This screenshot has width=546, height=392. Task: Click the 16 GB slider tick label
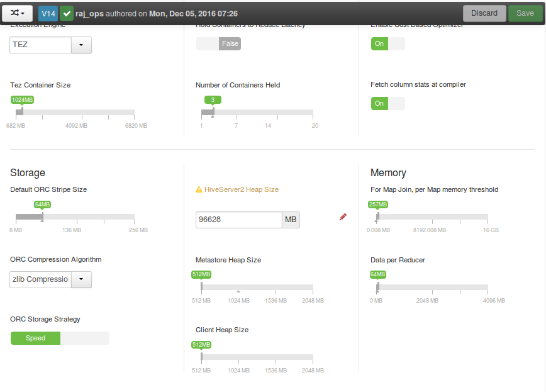tap(491, 230)
